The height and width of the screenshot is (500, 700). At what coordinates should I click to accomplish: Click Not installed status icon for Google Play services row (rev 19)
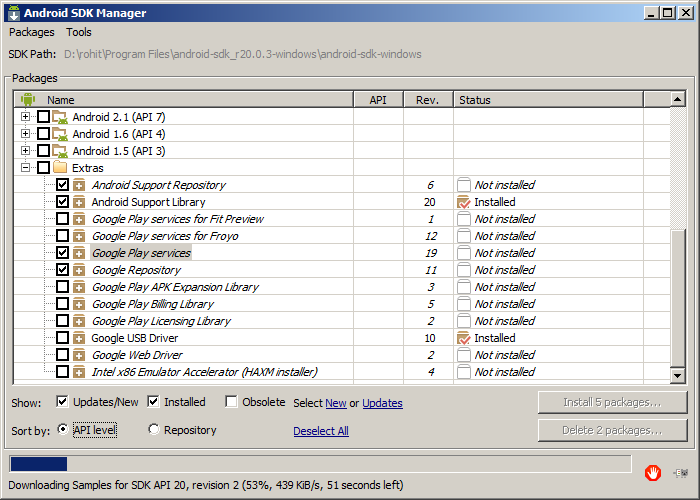pos(464,253)
